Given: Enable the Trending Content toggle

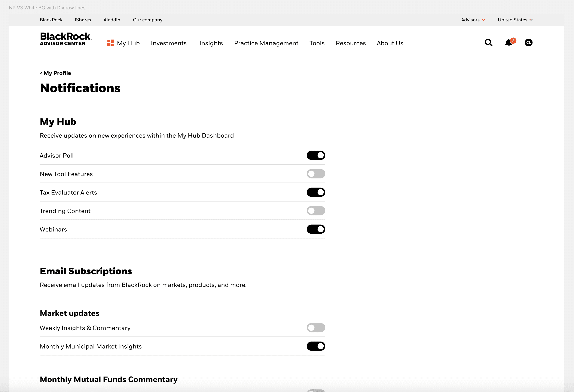Looking at the screenshot, I should [316, 211].
